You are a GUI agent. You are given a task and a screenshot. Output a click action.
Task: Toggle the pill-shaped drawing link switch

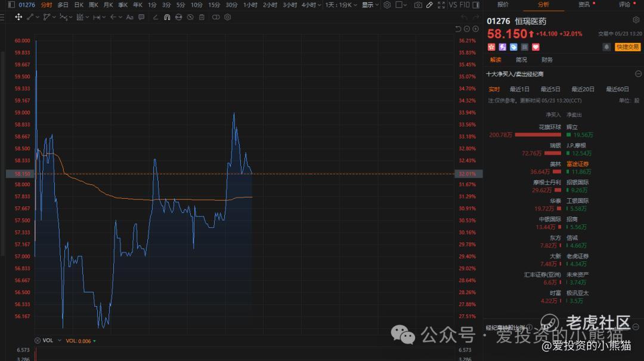click(216, 17)
